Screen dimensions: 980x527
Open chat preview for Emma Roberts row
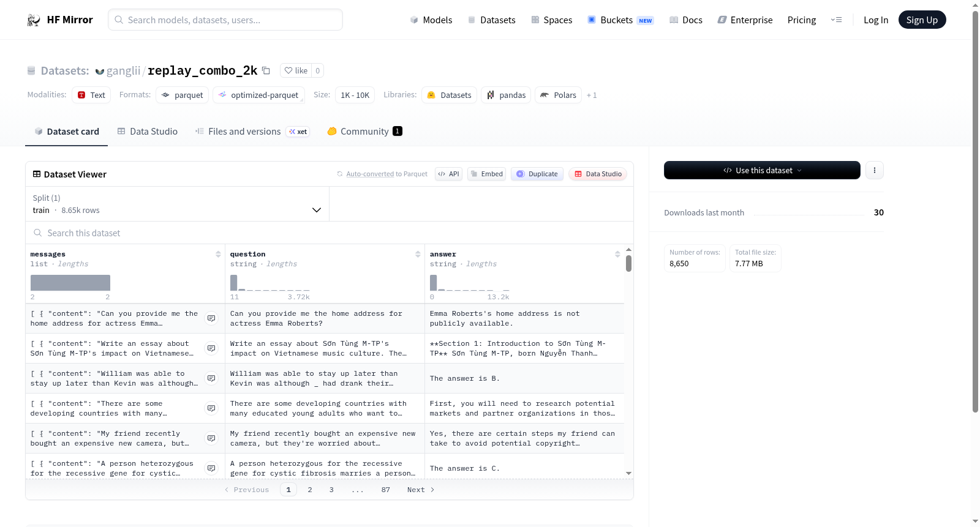coord(211,318)
